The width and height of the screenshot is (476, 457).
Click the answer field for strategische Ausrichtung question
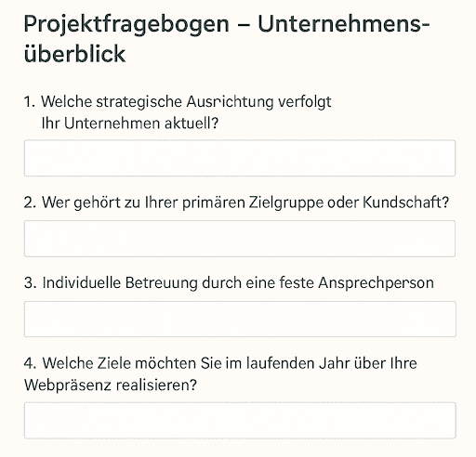pyautogui.click(x=240, y=158)
